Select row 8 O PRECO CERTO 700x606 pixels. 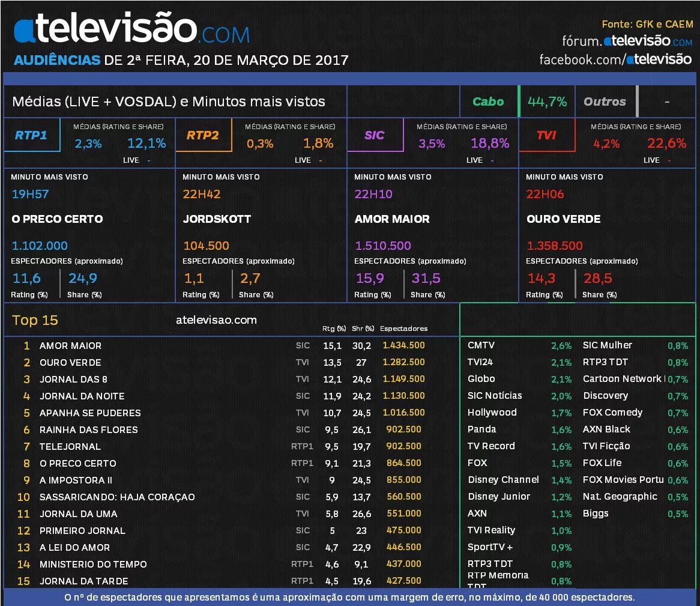coord(232,464)
